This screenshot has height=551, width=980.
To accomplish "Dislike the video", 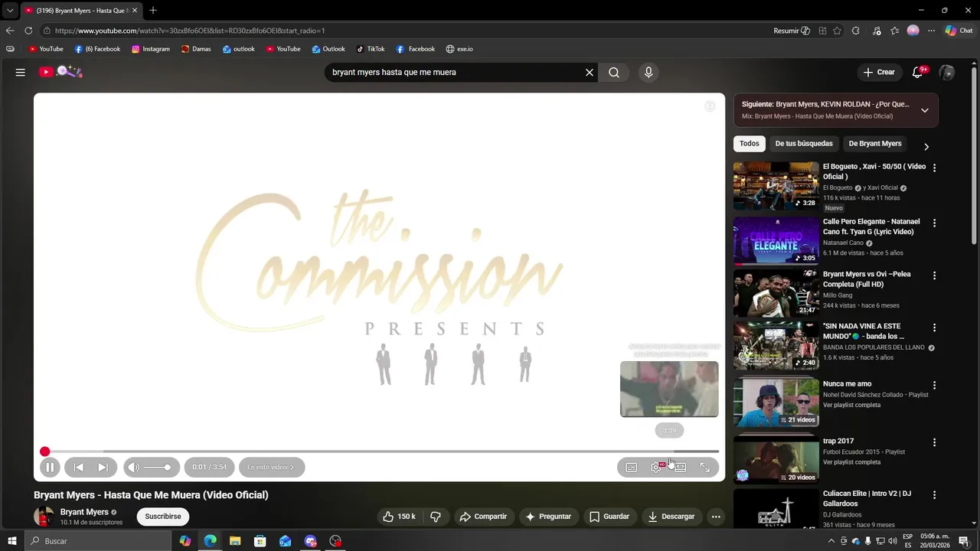I will point(436,517).
